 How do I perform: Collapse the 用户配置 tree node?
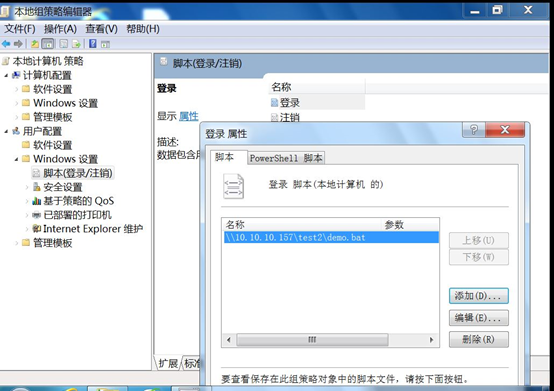(x=6, y=131)
